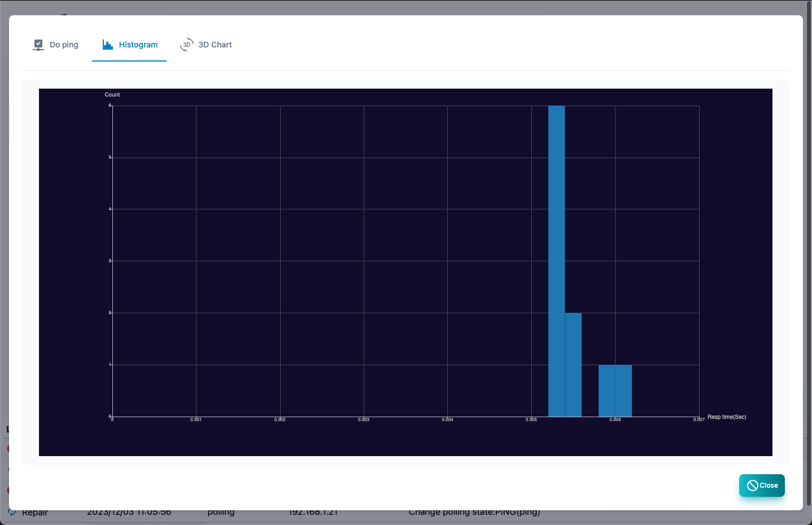812x525 pixels.
Task: Click the 0.007 x-axis tick label
Action: click(699, 420)
